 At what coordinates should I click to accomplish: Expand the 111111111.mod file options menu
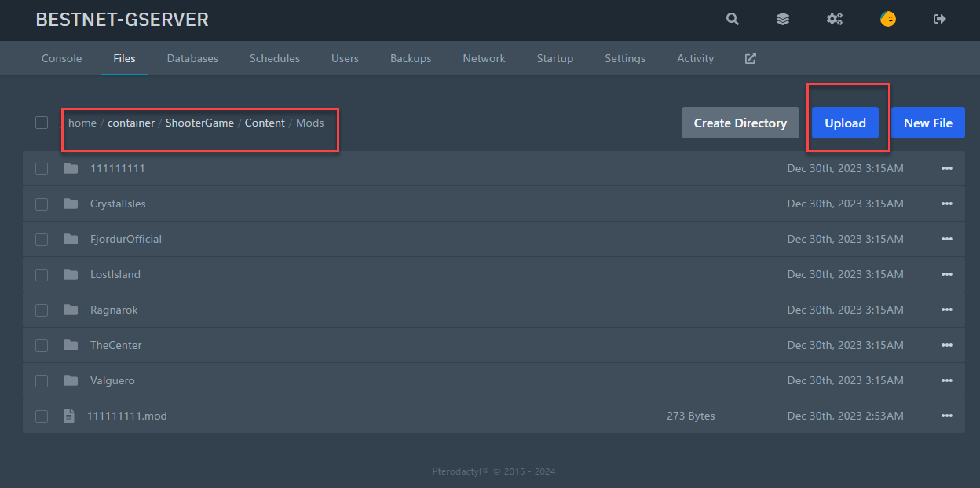[x=946, y=416]
